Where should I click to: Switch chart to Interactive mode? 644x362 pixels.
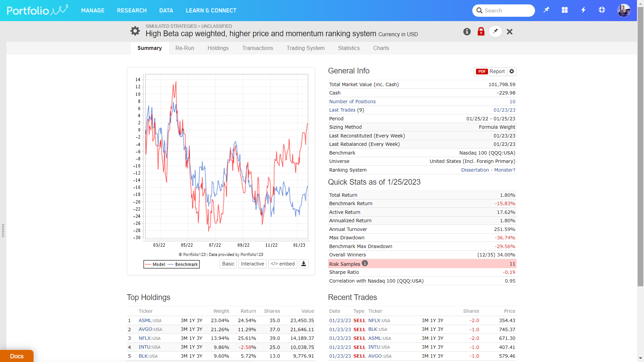point(252,264)
